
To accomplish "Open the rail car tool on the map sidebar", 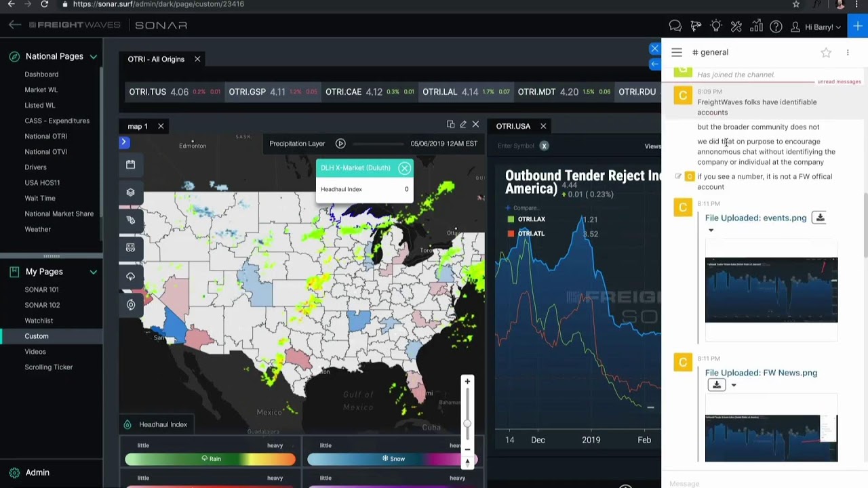I will click(131, 247).
